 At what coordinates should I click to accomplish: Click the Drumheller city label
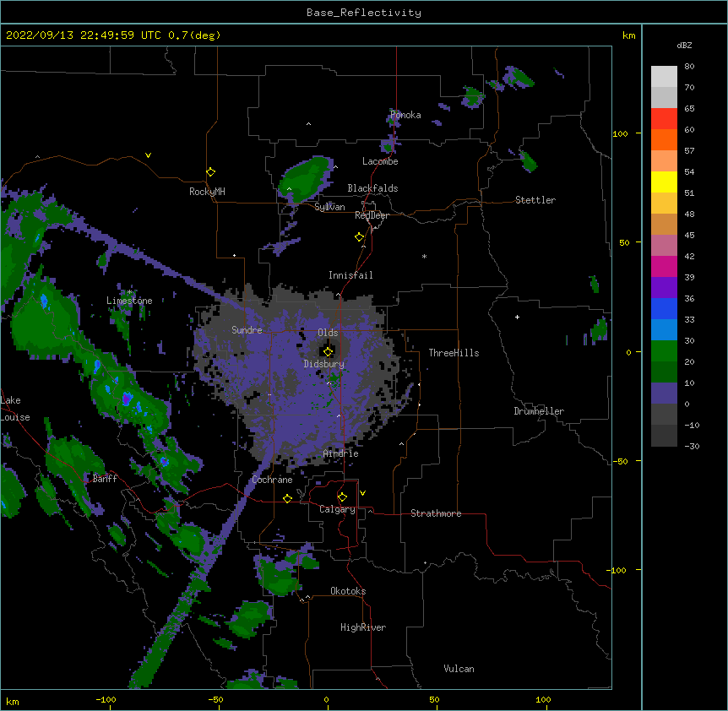[539, 411]
